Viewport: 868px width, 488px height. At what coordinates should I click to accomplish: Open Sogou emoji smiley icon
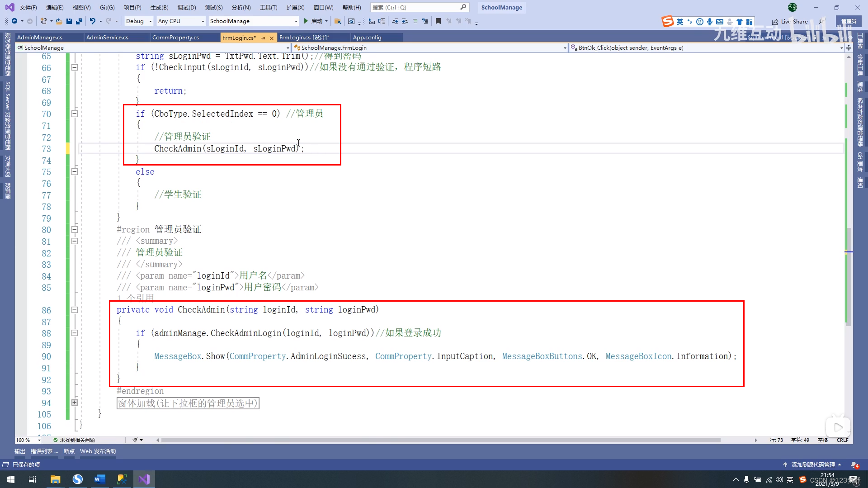(x=700, y=22)
